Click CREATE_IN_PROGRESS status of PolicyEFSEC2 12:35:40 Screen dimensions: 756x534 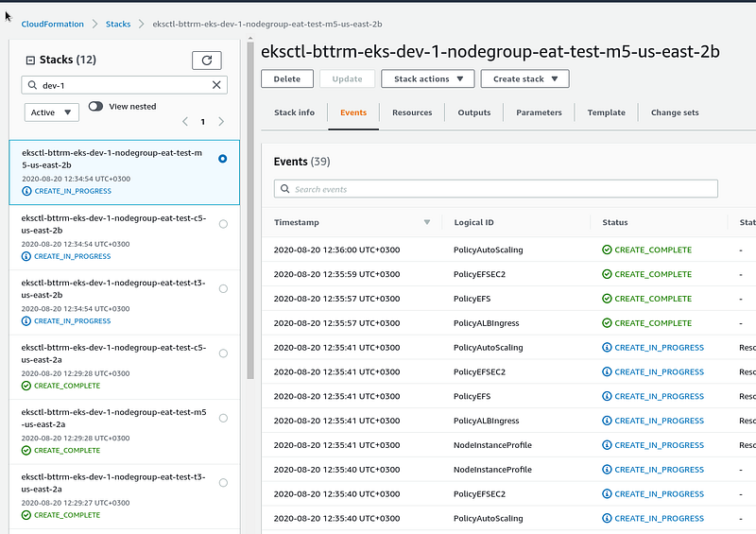(659, 493)
